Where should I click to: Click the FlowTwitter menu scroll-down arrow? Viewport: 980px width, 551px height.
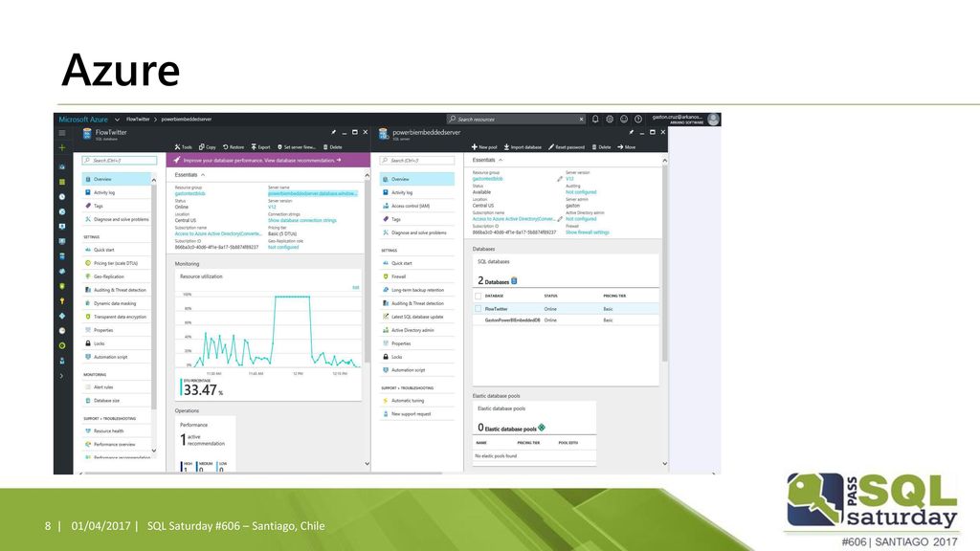[x=154, y=451]
